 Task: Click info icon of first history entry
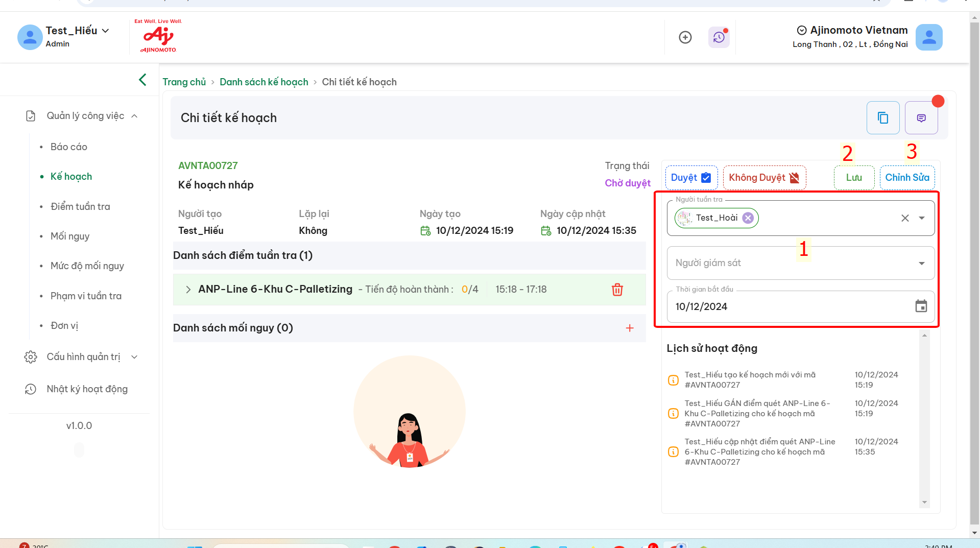[x=673, y=380]
